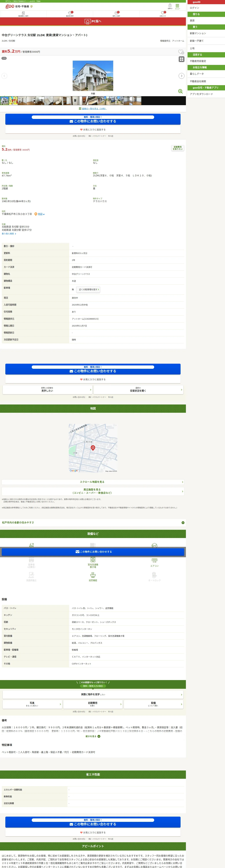
Task: Open the ログイン lock icon
Action: click(170, 6)
